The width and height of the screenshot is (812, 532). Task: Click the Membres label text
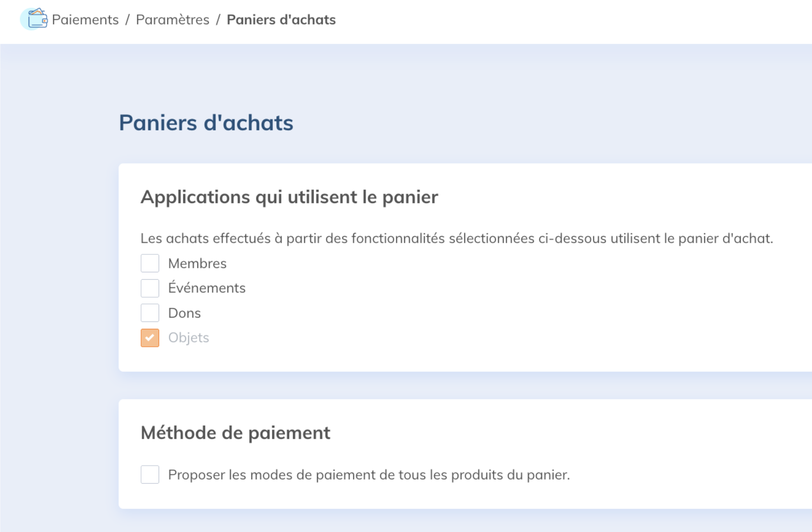[197, 264]
